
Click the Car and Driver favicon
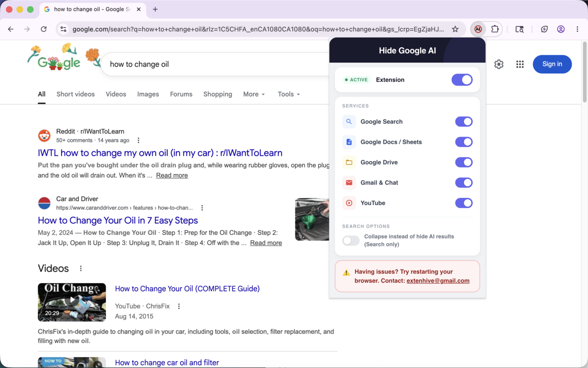click(44, 203)
